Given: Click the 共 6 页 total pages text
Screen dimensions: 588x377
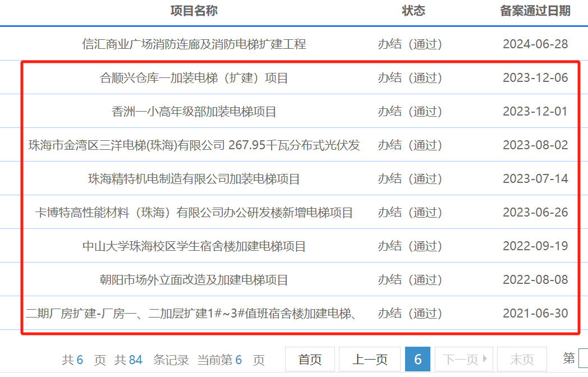Looking at the screenshot, I should tap(84, 360).
